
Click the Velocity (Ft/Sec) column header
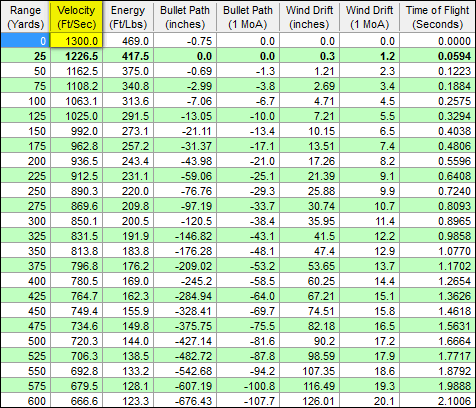(76, 17)
